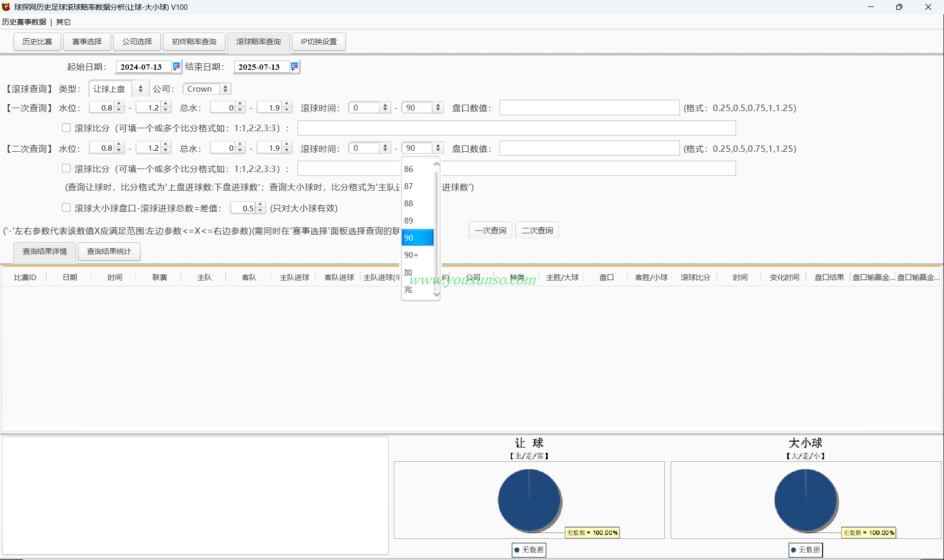
Task: Click the 变化时间 column header
Action: coord(784,278)
